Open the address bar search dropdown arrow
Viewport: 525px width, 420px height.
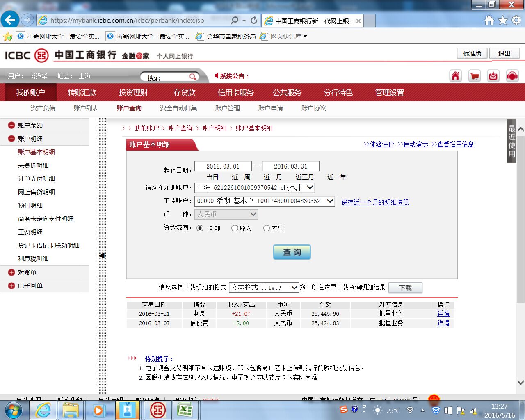(x=244, y=20)
